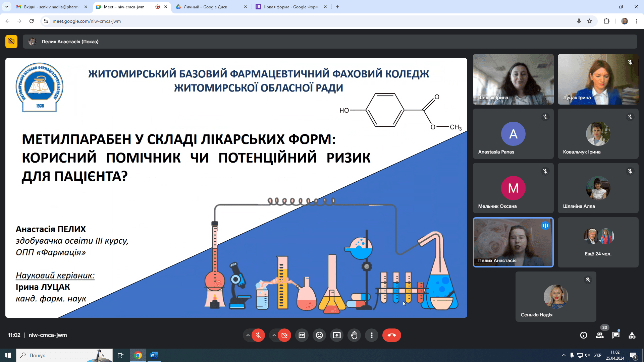Open the Chrome profile avatar

click(625, 21)
